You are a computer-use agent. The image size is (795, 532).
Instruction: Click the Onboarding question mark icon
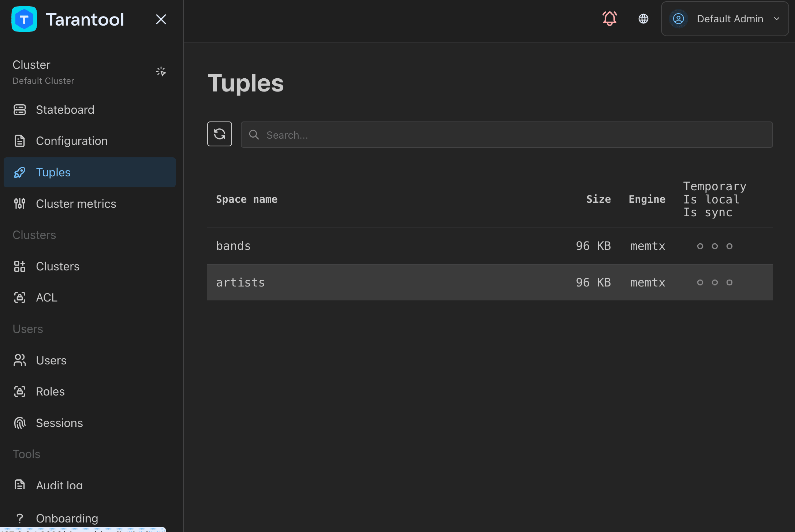[x=20, y=518]
